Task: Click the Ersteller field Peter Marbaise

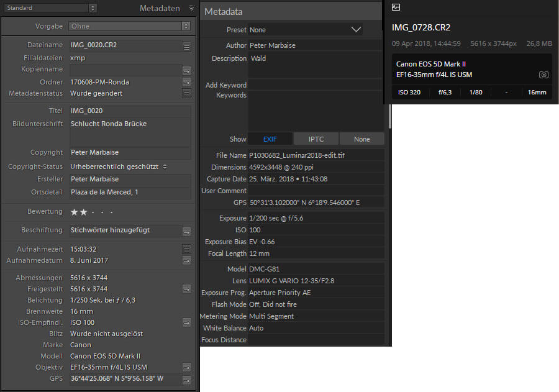Action: 130,179
